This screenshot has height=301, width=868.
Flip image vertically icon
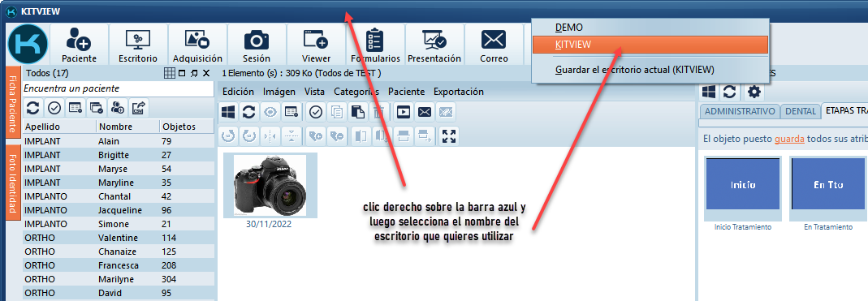click(x=291, y=136)
